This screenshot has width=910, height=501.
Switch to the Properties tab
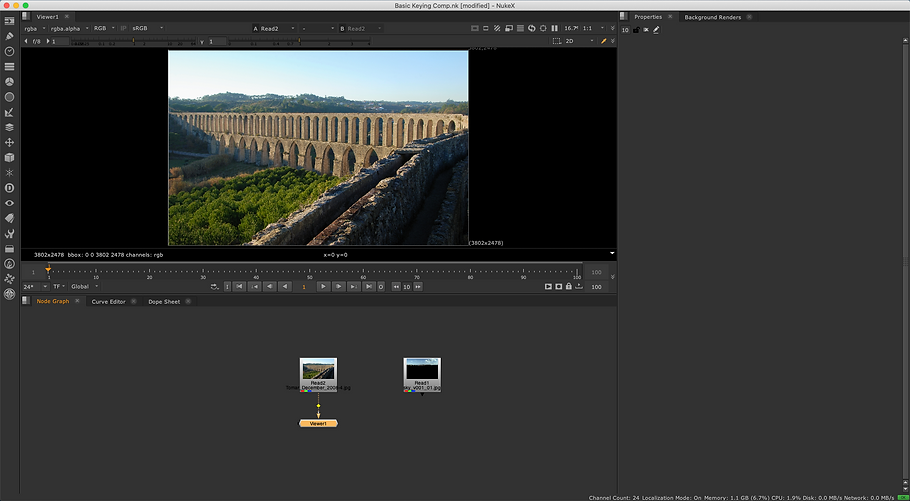click(x=648, y=17)
